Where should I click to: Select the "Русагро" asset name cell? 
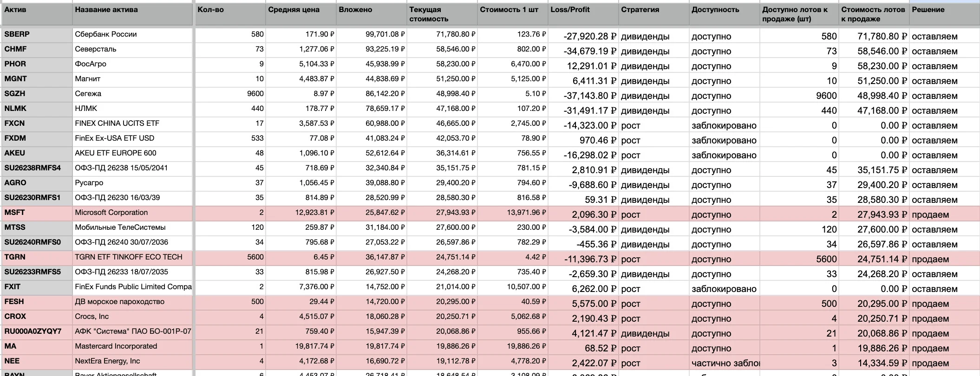point(132,183)
